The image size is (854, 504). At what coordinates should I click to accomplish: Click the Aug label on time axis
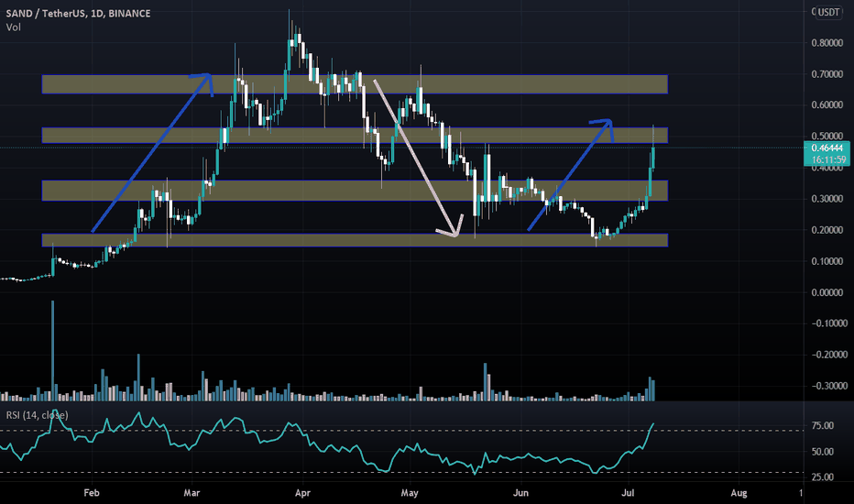click(x=739, y=493)
